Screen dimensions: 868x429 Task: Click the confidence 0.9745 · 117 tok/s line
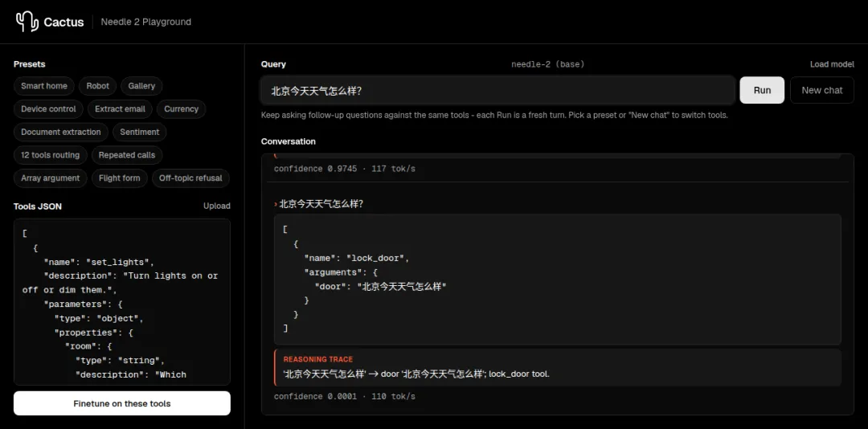point(344,168)
